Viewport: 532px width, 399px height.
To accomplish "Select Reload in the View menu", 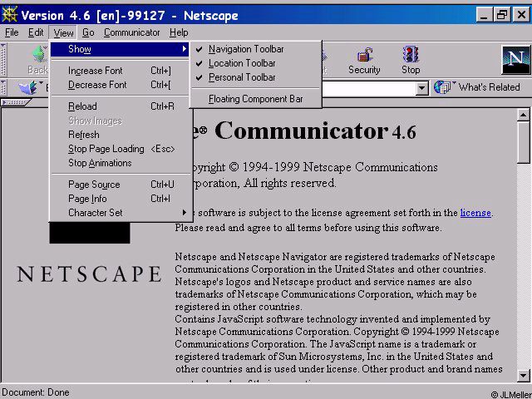I will tap(120, 106).
